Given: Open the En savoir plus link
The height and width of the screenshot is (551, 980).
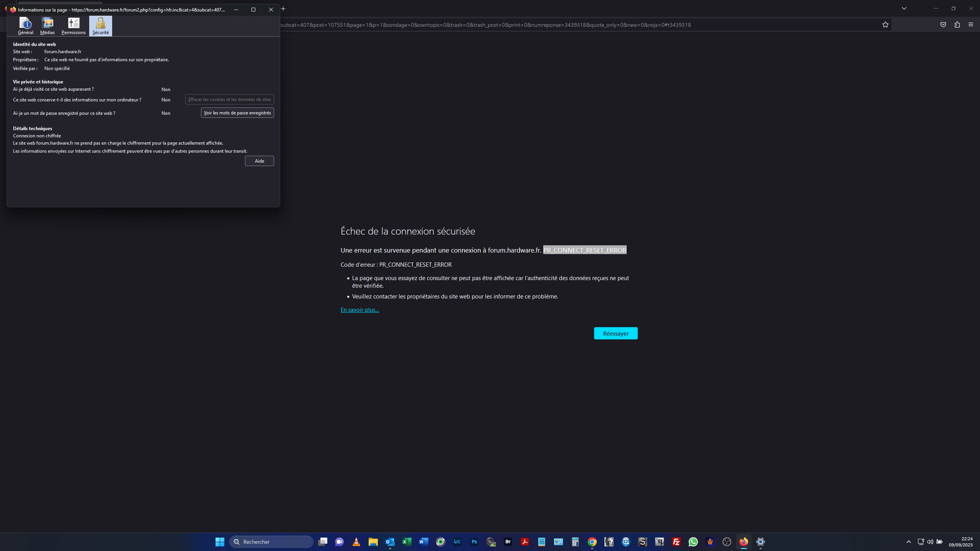Looking at the screenshot, I should tap(360, 310).
